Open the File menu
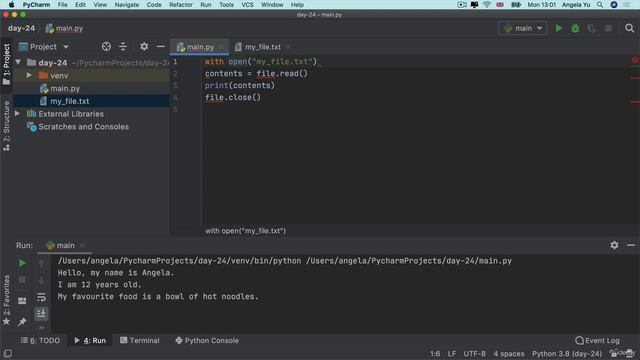The image size is (640, 360). (62, 5)
